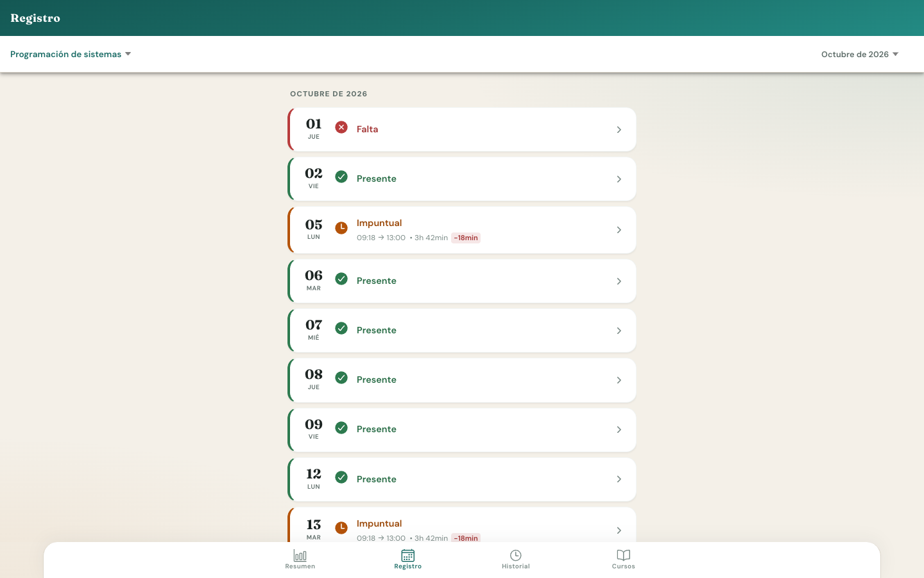Open the Octubre de 2026 month dropdown
Image resolution: width=924 pixels, height=578 pixels.
point(860,54)
